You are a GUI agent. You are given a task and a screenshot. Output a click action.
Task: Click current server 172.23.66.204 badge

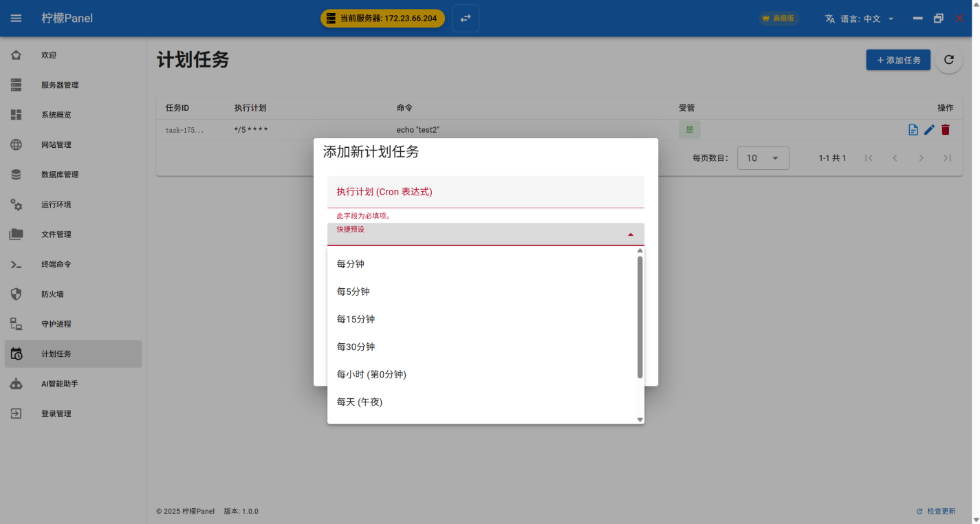coord(382,19)
